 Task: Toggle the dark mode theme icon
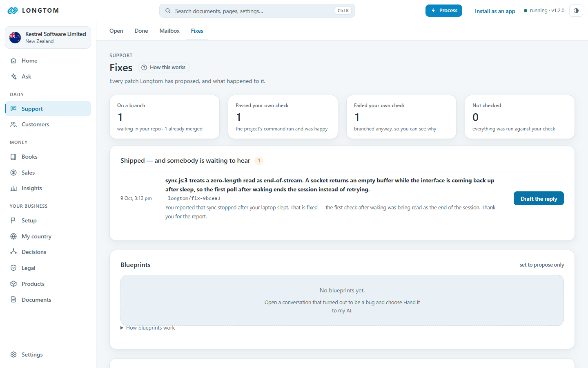[x=576, y=11]
